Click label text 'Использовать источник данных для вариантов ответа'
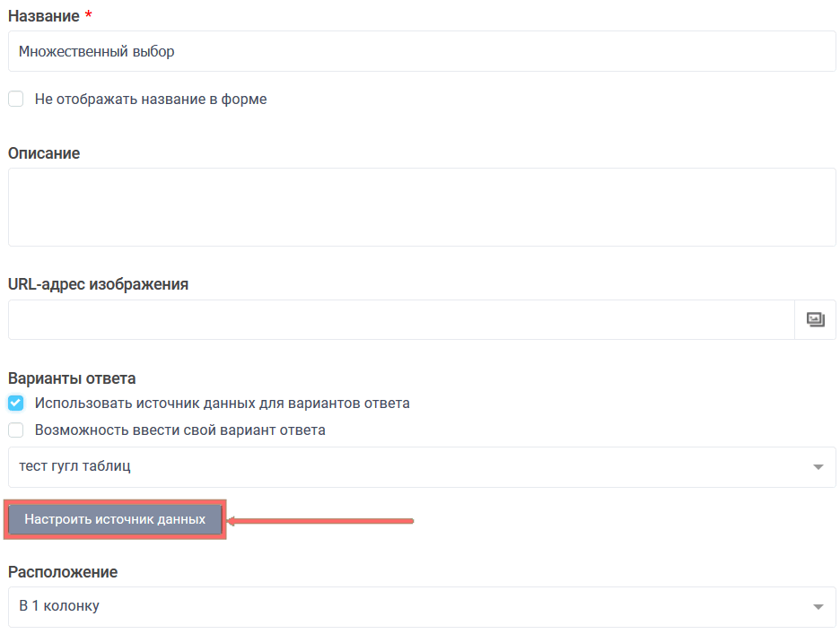This screenshot has width=840, height=634. [x=223, y=404]
